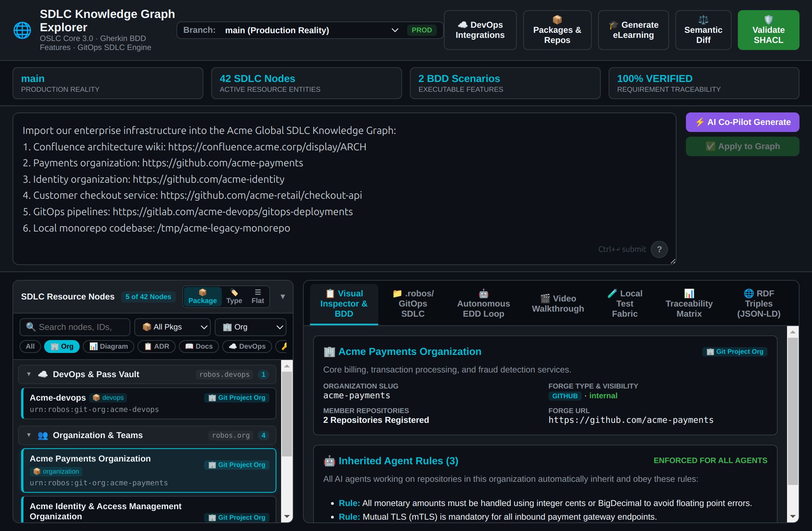Screen dimensions: 812x531
Task: Toggle the DevOps filter chip
Action: 247,346
